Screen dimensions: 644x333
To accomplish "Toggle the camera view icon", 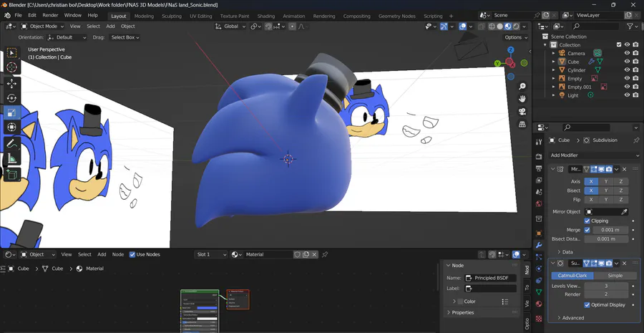I will [x=522, y=112].
